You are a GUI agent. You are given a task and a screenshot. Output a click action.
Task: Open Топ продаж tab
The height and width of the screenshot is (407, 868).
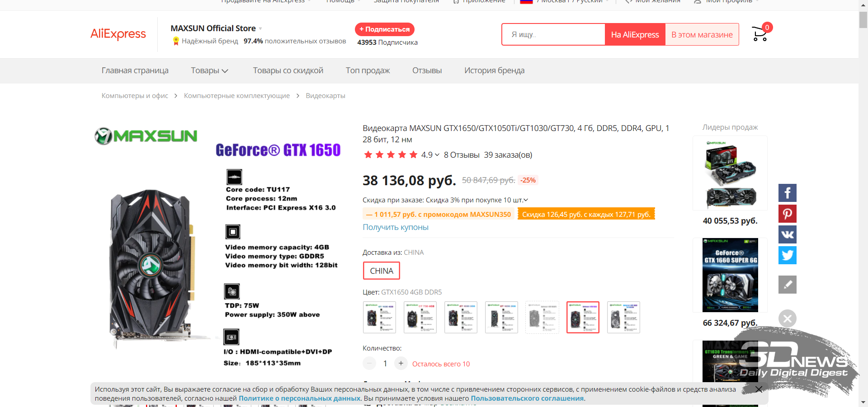click(x=368, y=70)
